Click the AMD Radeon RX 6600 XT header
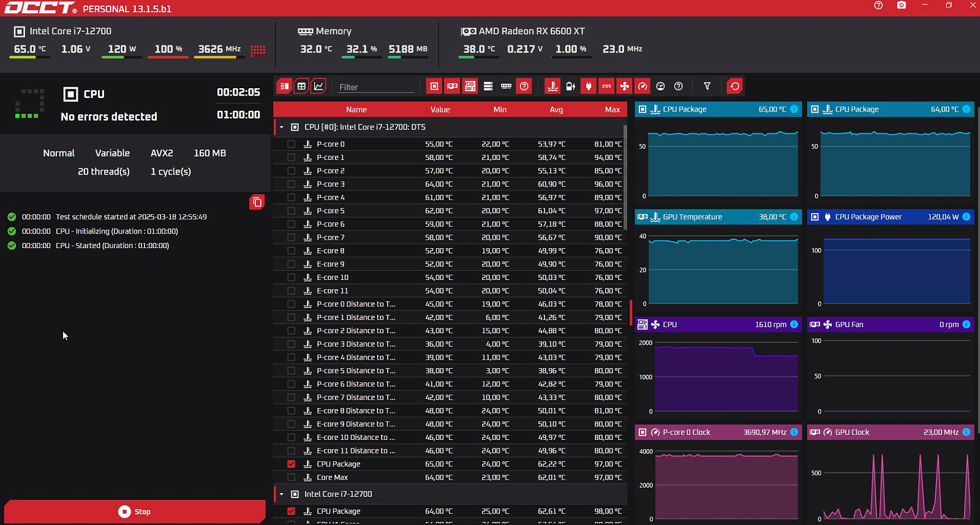Screen dimensions: 980x525 (x=532, y=31)
